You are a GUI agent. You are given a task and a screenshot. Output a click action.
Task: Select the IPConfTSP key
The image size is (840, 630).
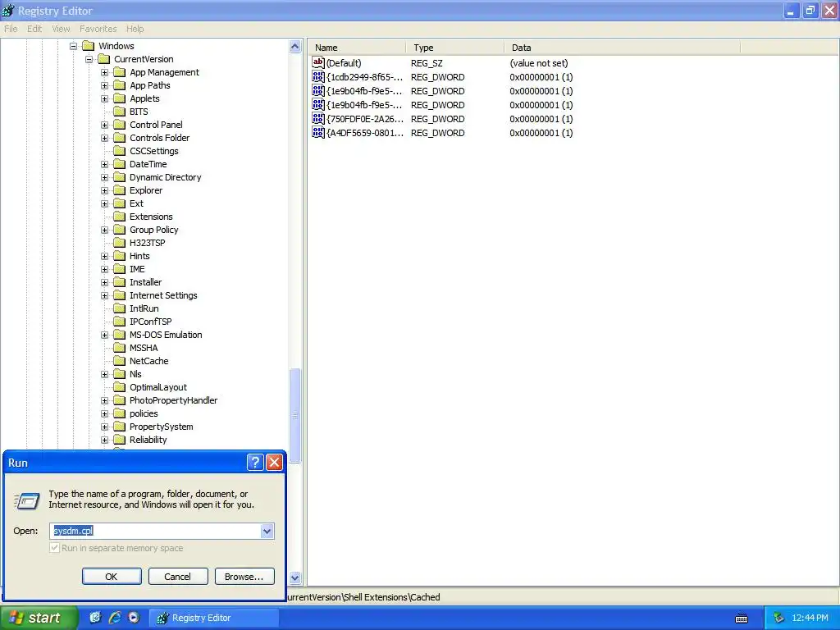(x=151, y=322)
